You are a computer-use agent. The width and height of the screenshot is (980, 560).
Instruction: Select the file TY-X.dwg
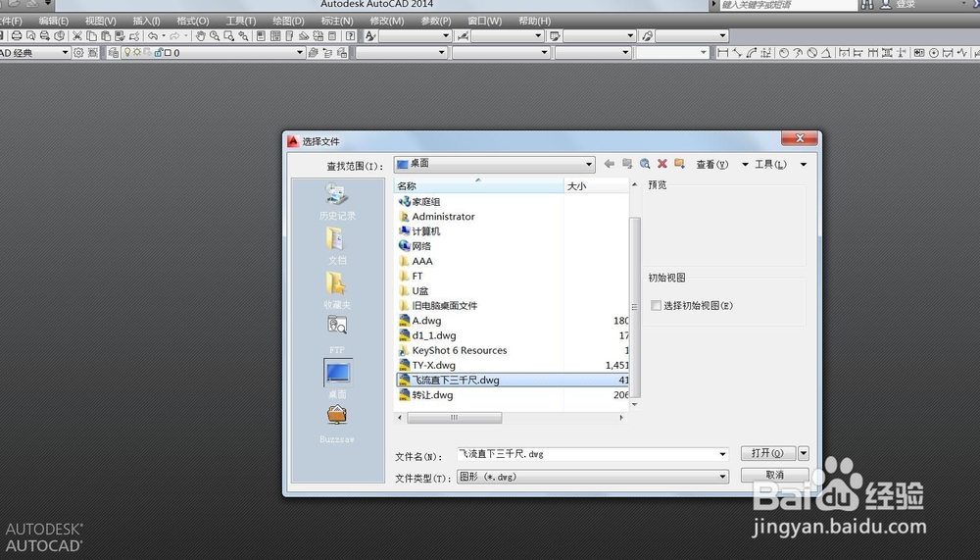(x=434, y=365)
